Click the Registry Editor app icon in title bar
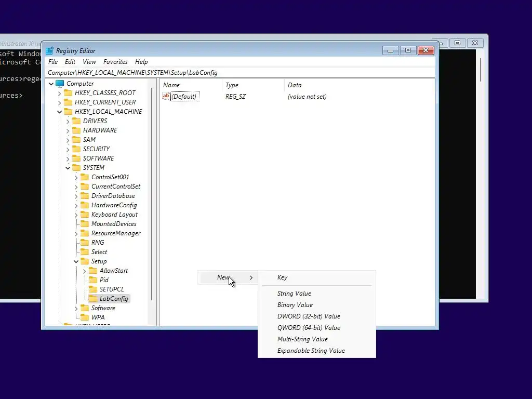Image resolution: width=532 pixels, height=399 pixels. pos(49,50)
